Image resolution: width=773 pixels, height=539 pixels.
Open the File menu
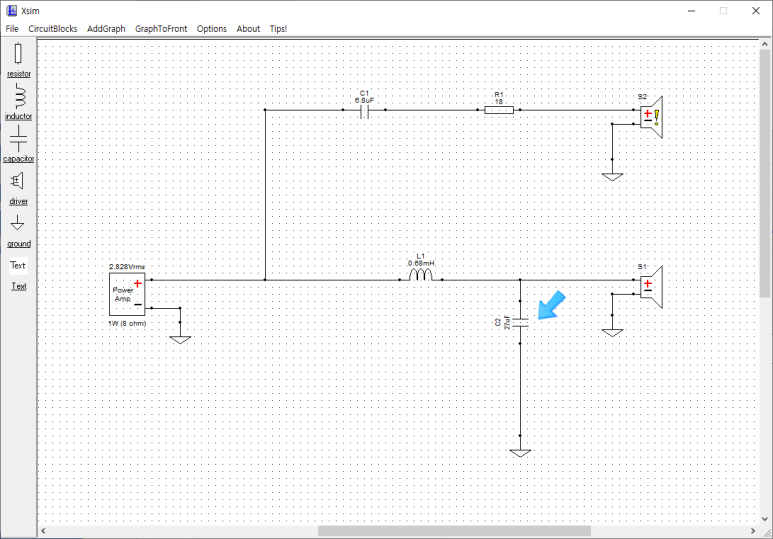pyautogui.click(x=12, y=29)
